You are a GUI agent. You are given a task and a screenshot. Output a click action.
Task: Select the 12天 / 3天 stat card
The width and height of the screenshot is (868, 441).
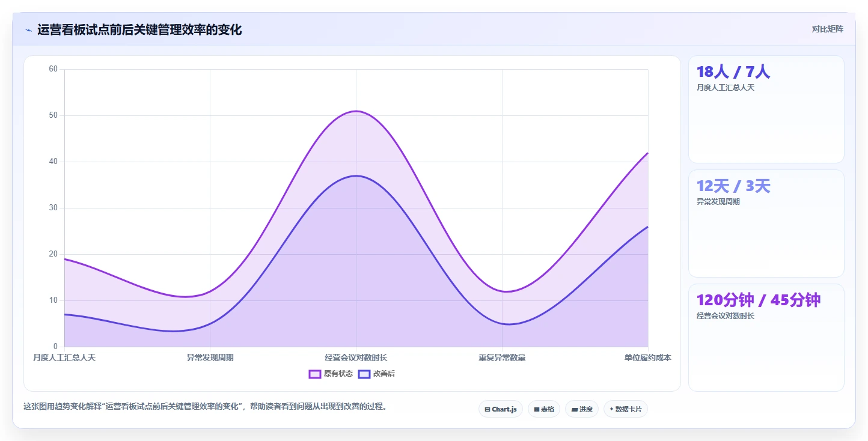tap(766, 224)
